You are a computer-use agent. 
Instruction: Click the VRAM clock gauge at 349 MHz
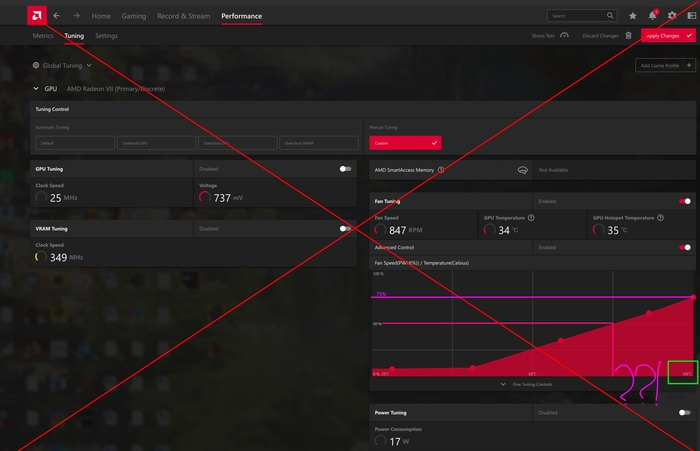[x=41, y=257]
